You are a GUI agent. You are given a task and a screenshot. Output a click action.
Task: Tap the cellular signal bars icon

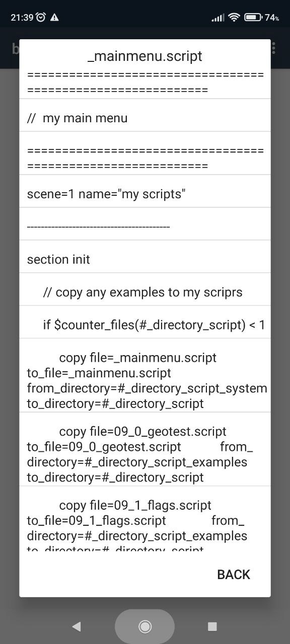click(217, 18)
